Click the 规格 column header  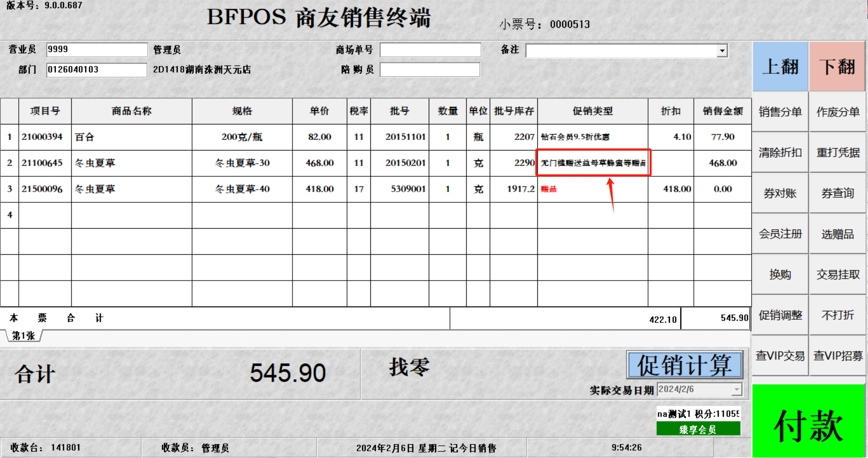point(242,111)
